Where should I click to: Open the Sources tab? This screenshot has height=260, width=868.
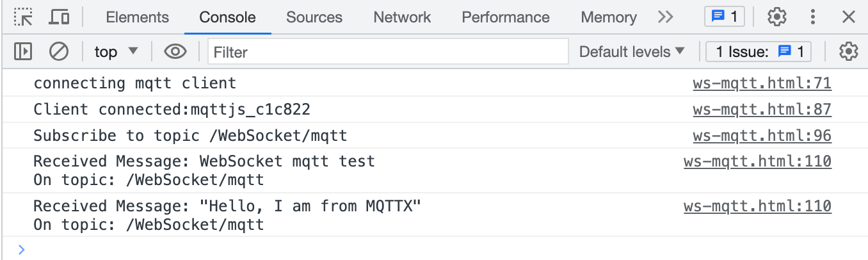pyautogui.click(x=314, y=17)
